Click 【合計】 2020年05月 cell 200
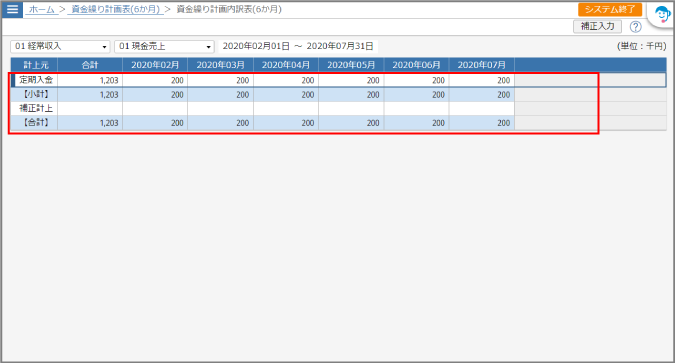Viewport: 675px width, 363px height. pyautogui.click(x=351, y=123)
